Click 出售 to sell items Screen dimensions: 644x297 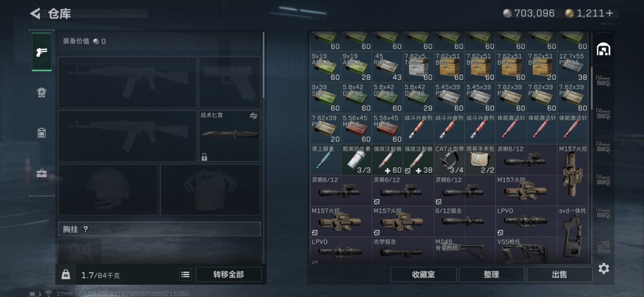[559, 275]
